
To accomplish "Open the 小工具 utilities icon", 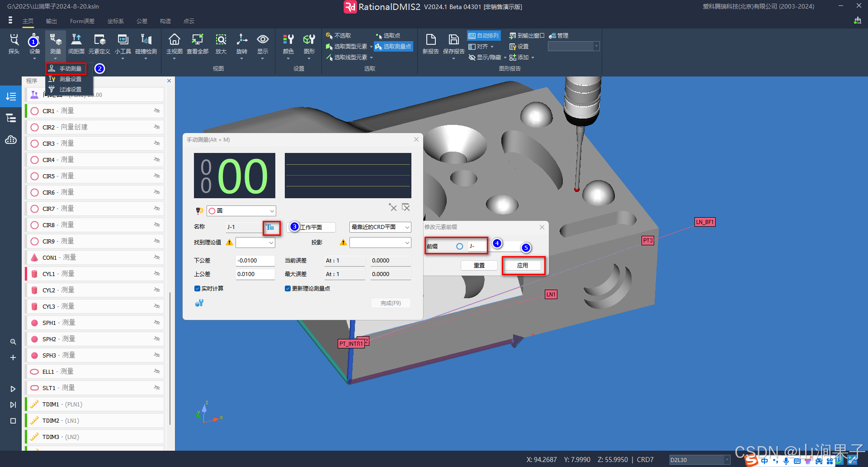I will (x=123, y=44).
